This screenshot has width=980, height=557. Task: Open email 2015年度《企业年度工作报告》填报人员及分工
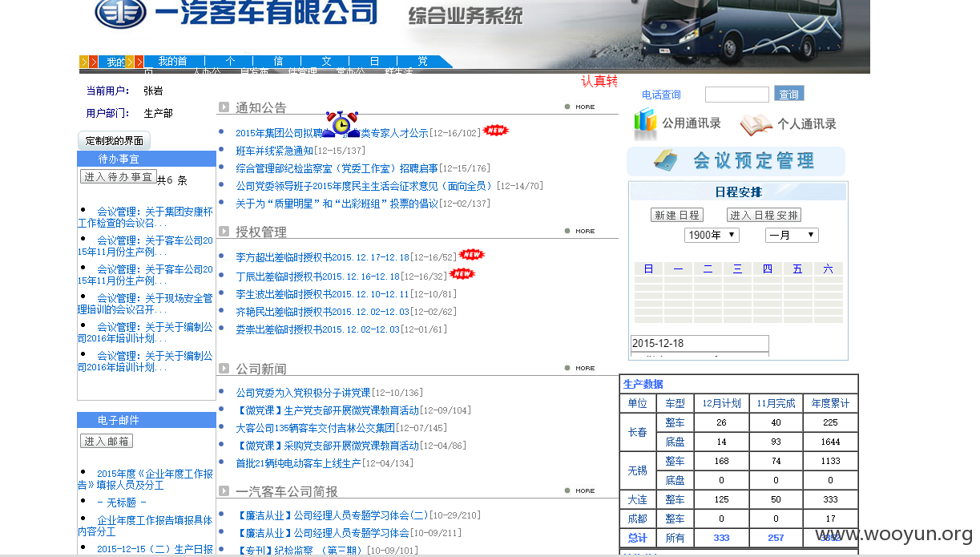point(146,479)
